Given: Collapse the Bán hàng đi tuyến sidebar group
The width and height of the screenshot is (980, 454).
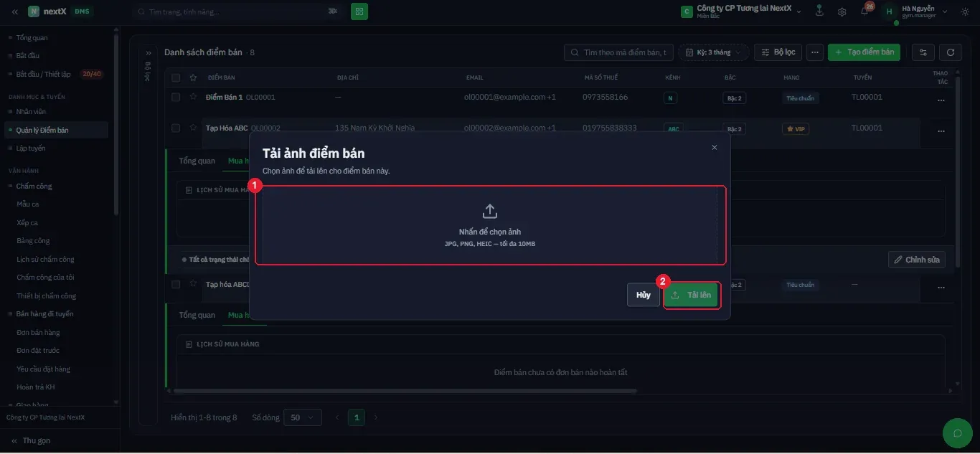Looking at the screenshot, I should [x=44, y=313].
